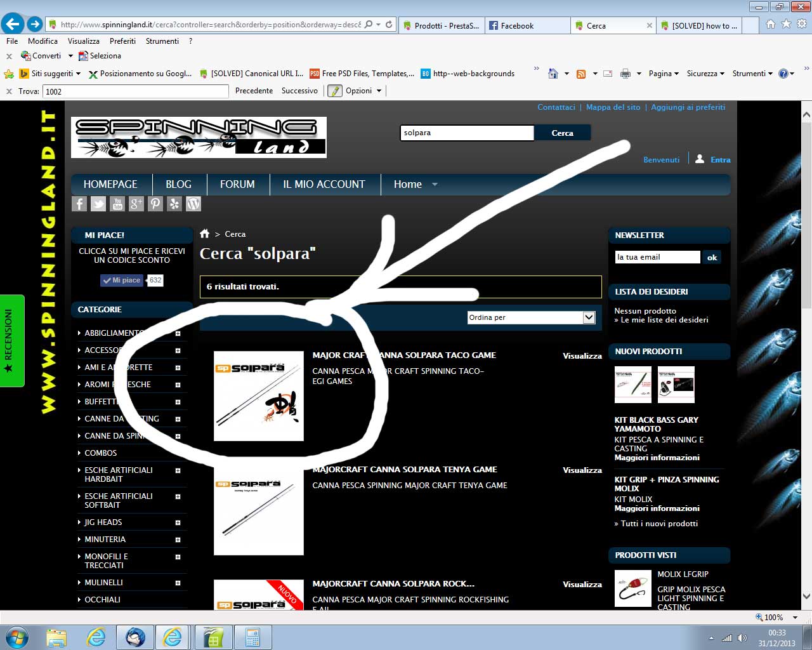Open the Sicurezza dropdown in the command bar
The width and height of the screenshot is (812, 650).
705,74
